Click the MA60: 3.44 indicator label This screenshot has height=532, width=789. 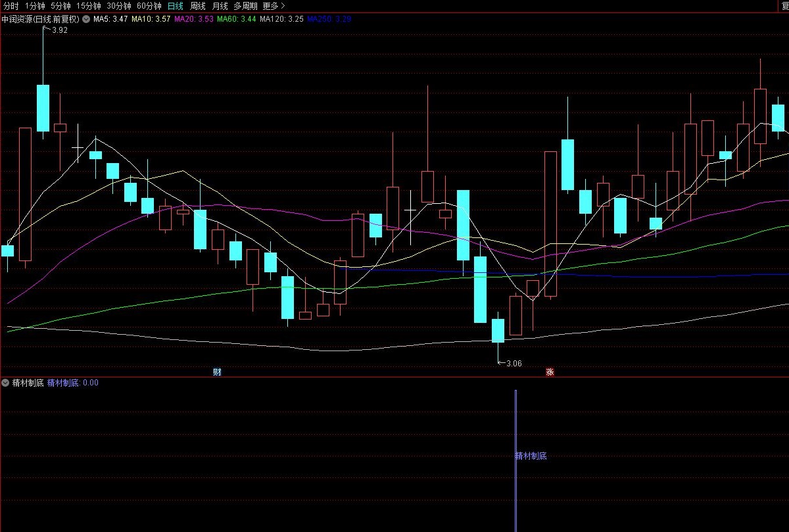click(x=237, y=19)
